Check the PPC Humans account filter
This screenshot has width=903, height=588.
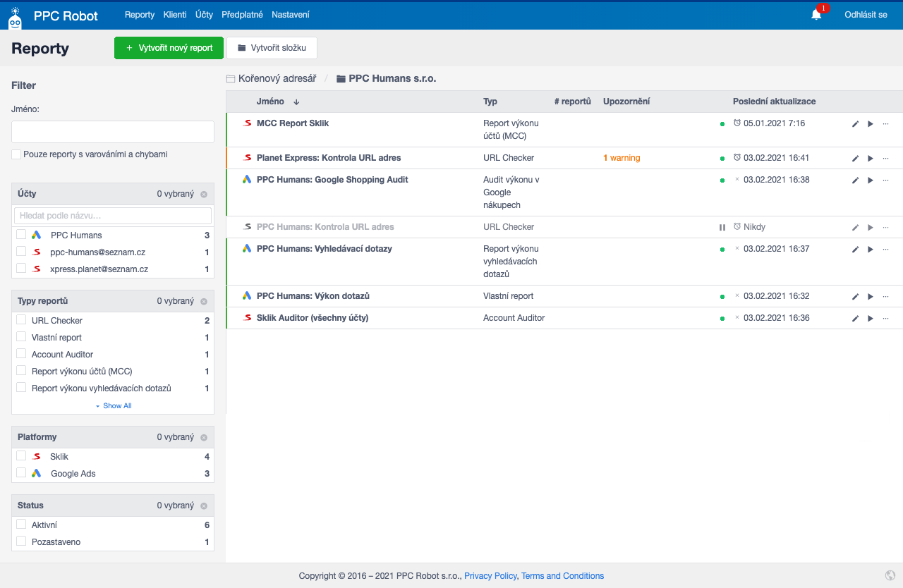pos(21,235)
